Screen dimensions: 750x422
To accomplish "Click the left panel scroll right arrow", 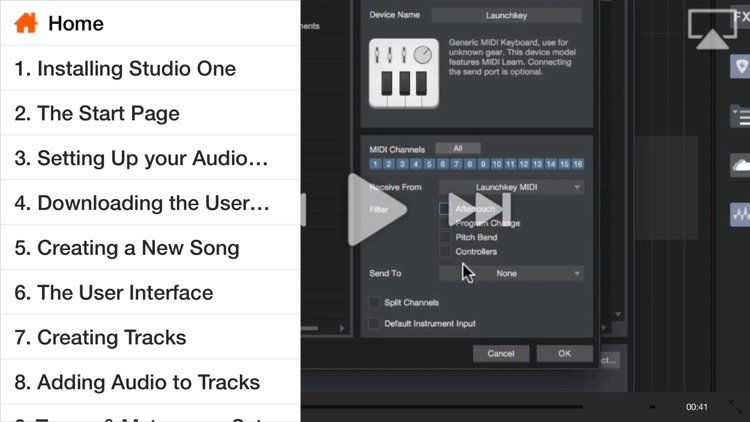I will (x=342, y=328).
